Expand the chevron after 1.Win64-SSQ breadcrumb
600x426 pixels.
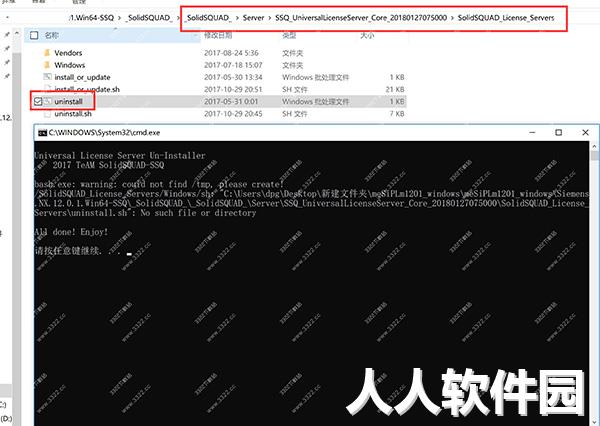pyautogui.click(x=120, y=18)
